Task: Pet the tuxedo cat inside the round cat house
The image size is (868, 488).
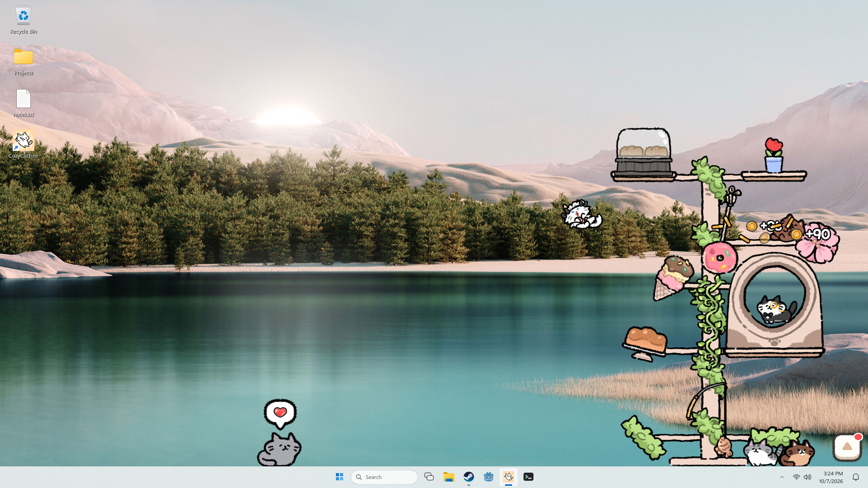Action: pyautogui.click(x=776, y=310)
